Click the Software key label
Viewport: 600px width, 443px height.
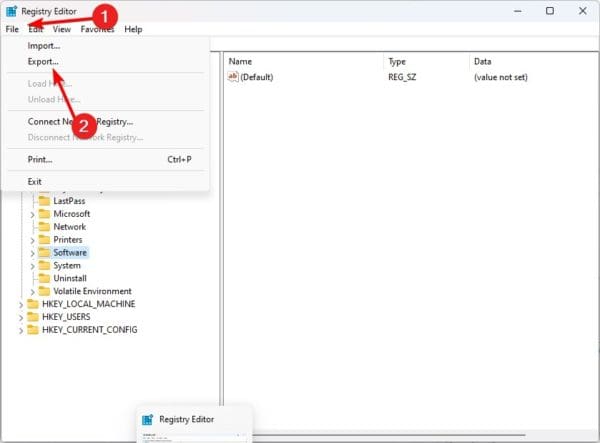70,252
